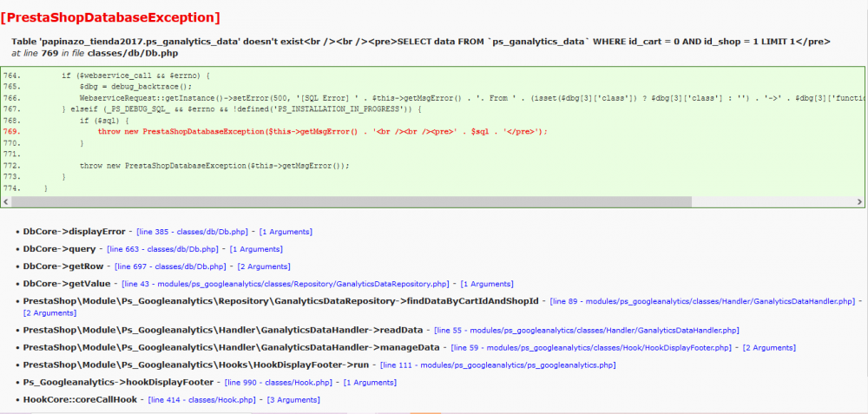Click code line 767 _PS_DEBUG_SQL_ elseif statement
The height and width of the screenshot is (414, 868).
point(241,109)
